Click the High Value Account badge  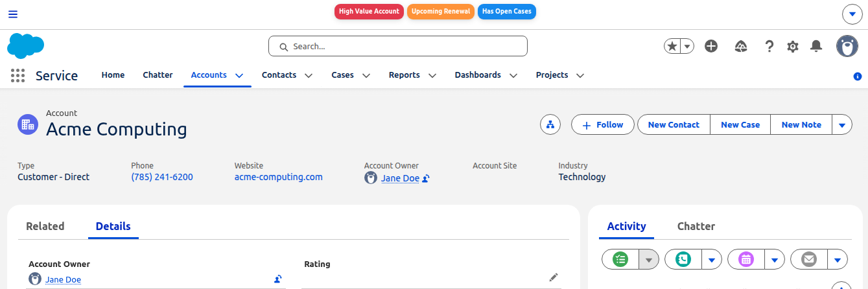pyautogui.click(x=369, y=12)
